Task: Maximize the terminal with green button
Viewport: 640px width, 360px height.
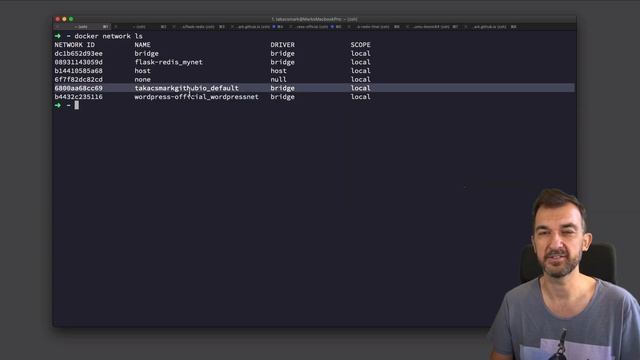Action: 71,19
